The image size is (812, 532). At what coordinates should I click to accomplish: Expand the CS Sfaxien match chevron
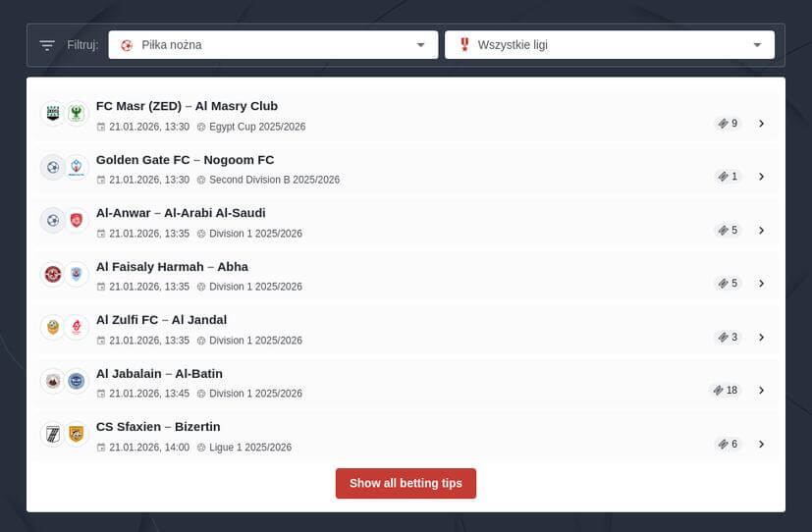761,444
